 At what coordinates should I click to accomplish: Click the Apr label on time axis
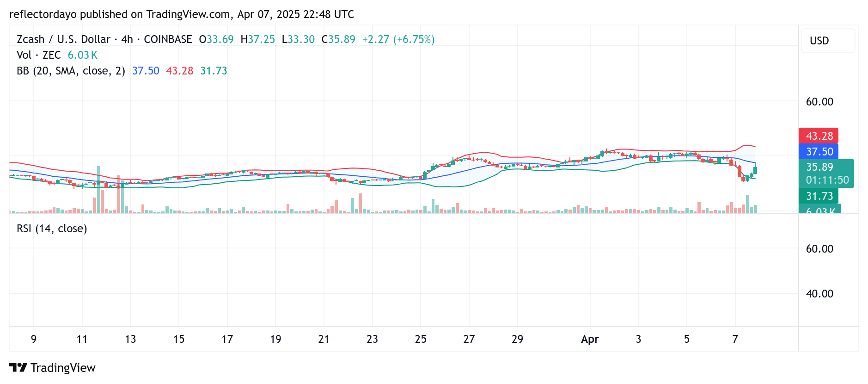(590, 339)
